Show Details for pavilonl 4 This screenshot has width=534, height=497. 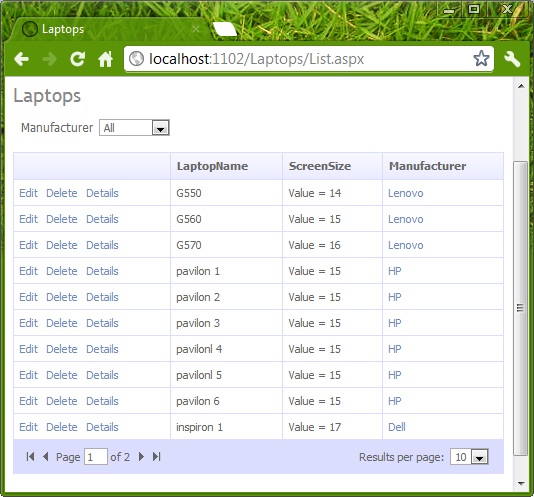102,349
